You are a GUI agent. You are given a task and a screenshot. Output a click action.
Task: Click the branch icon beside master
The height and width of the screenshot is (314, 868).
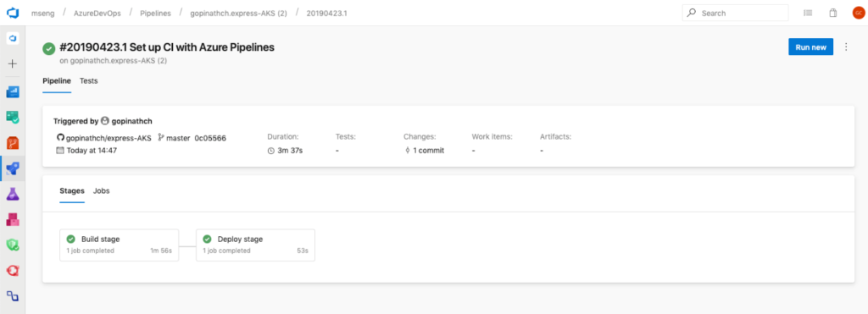pyautogui.click(x=161, y=137)
